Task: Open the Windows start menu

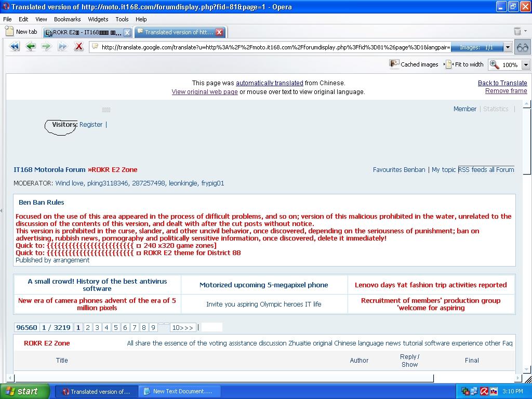Action: (24, 392)
